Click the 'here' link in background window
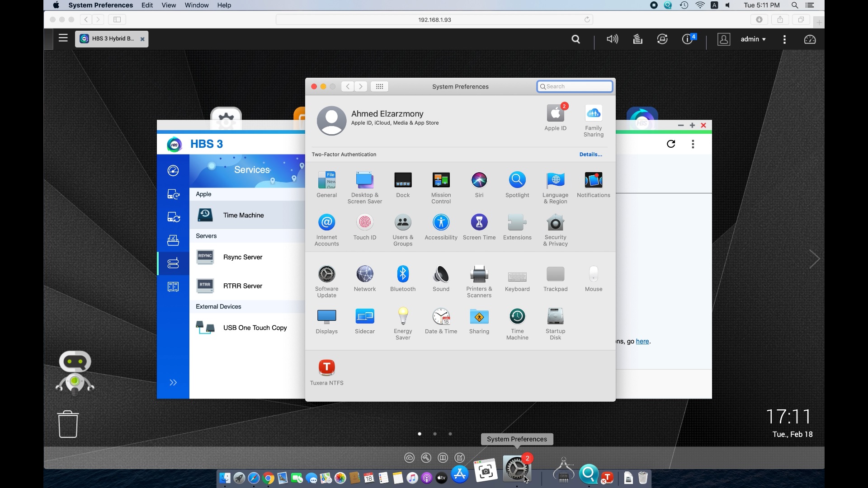 [642, 342]
